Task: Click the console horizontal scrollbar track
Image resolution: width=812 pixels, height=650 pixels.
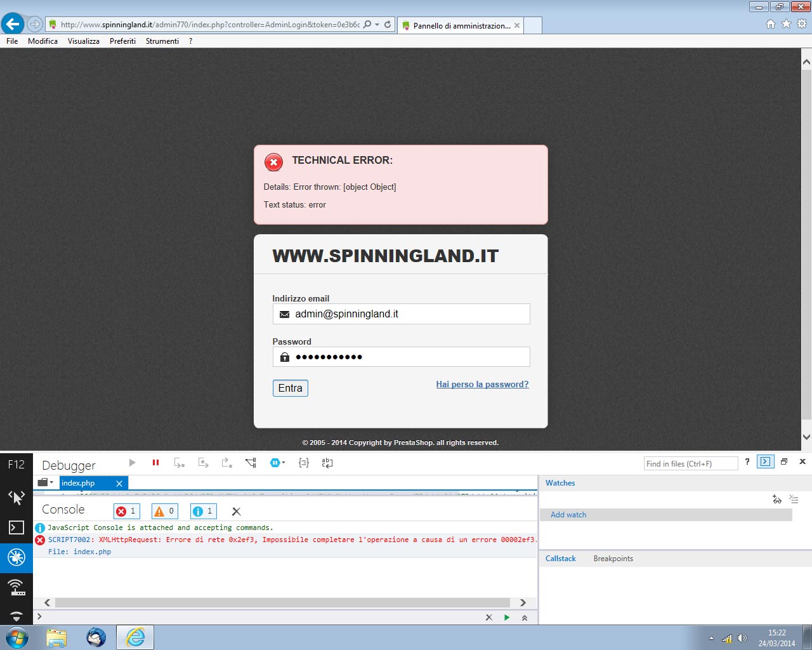Action: tap(282, 602)
